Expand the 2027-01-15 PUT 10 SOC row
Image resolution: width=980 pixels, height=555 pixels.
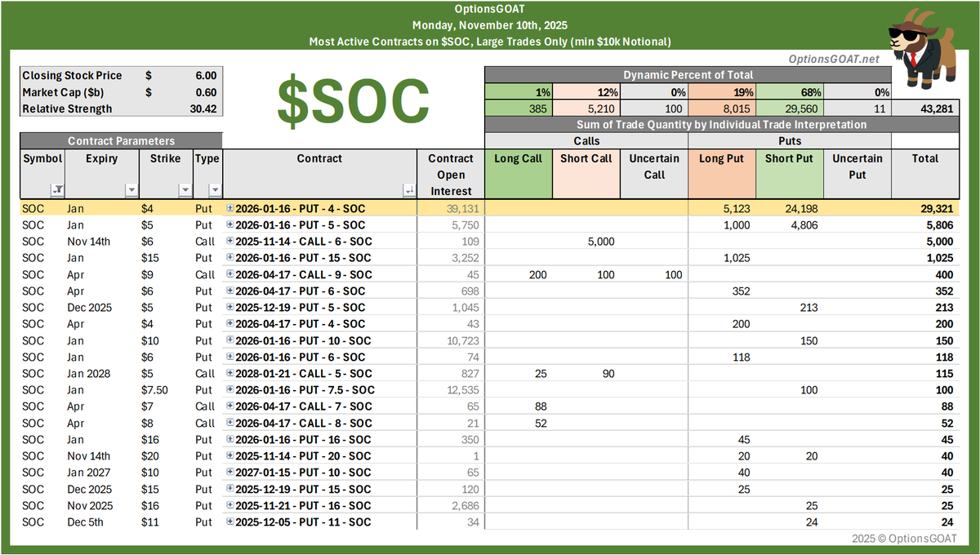(x=230, y=473)
